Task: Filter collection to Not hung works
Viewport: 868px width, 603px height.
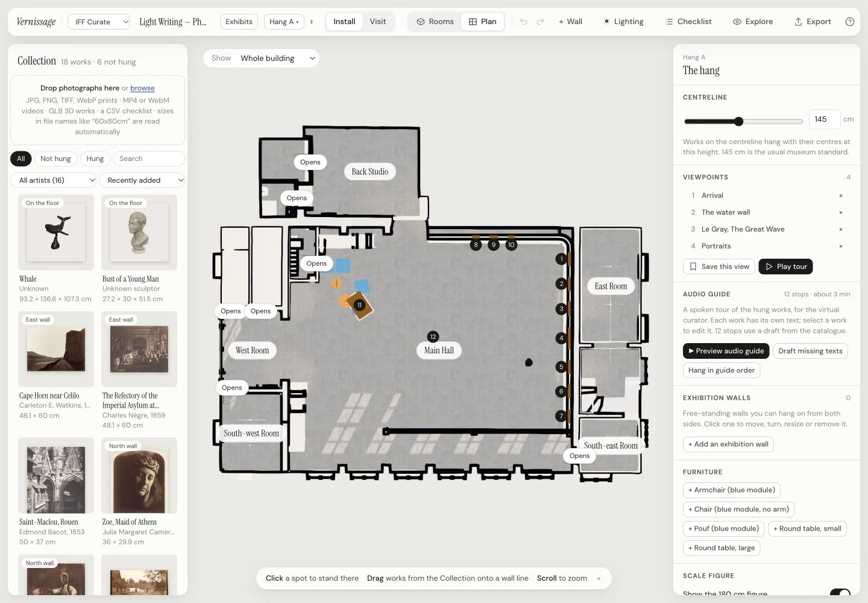Action: coord(55,159)
